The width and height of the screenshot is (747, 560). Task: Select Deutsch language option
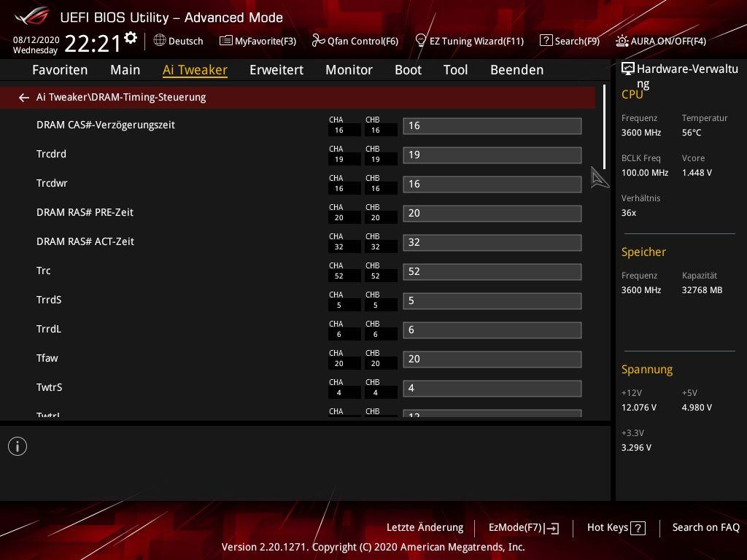(186, 41)
